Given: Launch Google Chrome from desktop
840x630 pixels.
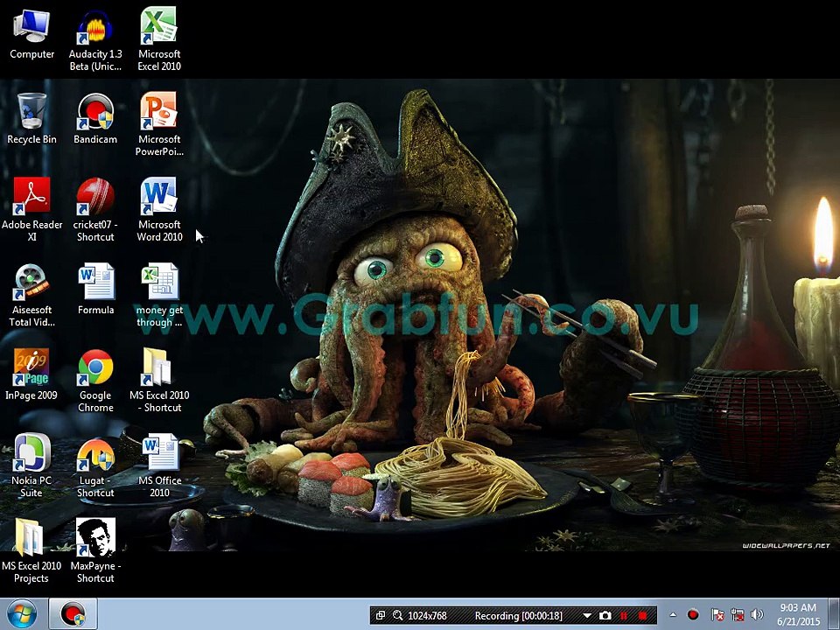Looking at the screenshot, I should tap(95, 369).
